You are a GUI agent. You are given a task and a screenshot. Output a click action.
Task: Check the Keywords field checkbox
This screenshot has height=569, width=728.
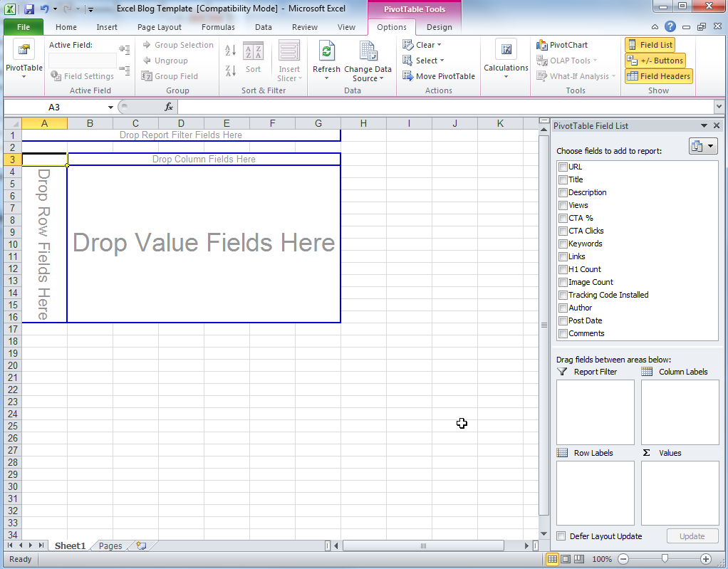563,244
